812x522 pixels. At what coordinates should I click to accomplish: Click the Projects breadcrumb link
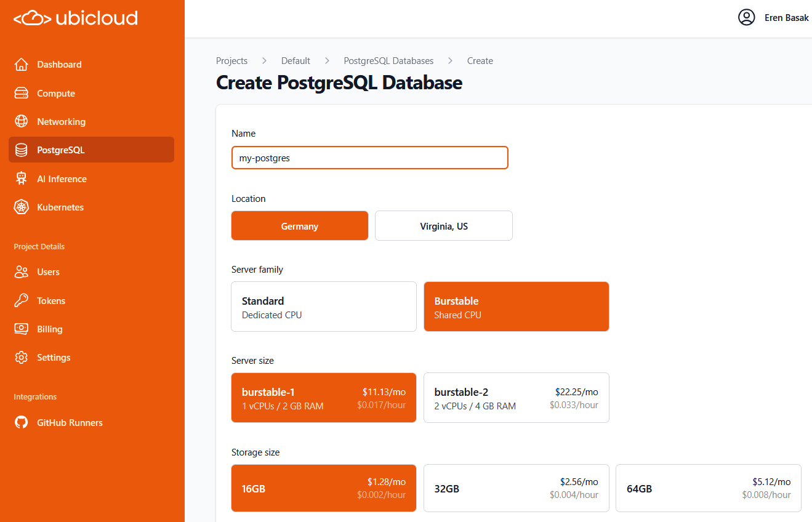232,61
